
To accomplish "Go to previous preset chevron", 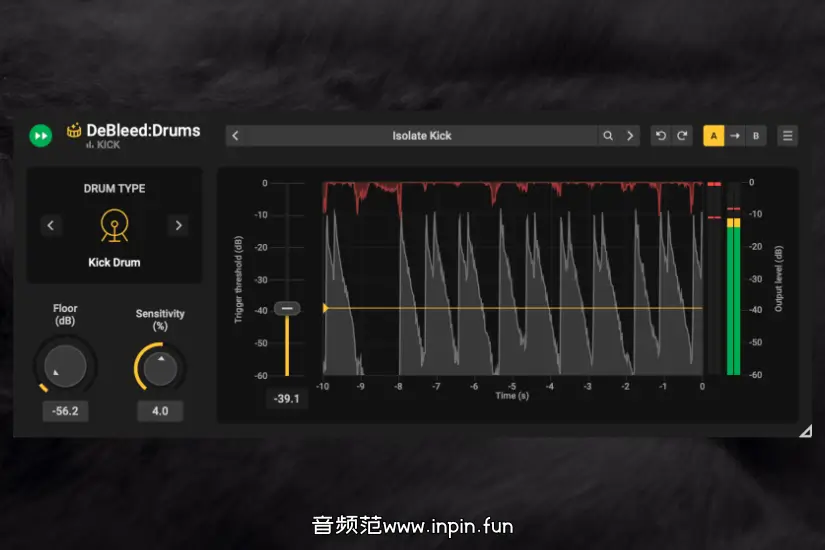I will pos(235,136).
